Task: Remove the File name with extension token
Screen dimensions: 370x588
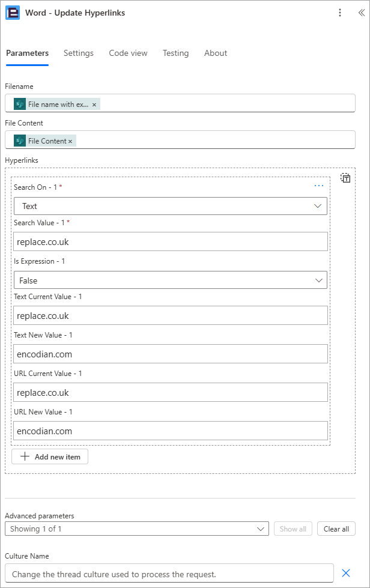Action: click(94, 105)
